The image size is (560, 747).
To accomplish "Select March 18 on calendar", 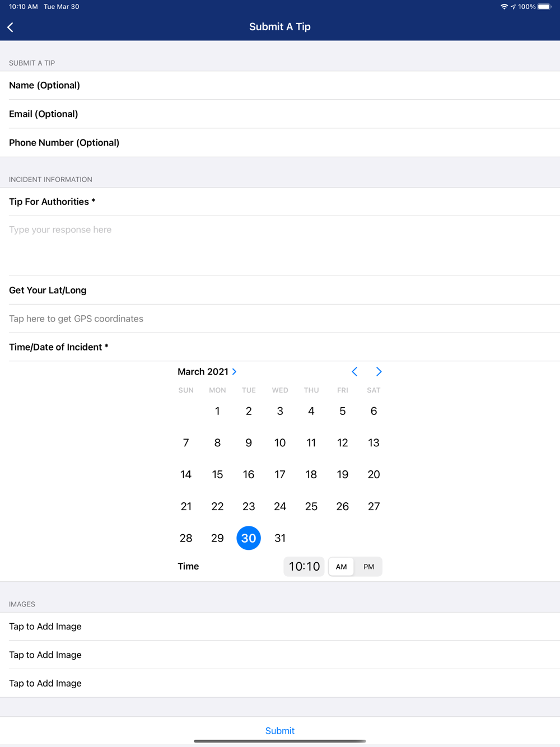I will [x=311, y=474].
